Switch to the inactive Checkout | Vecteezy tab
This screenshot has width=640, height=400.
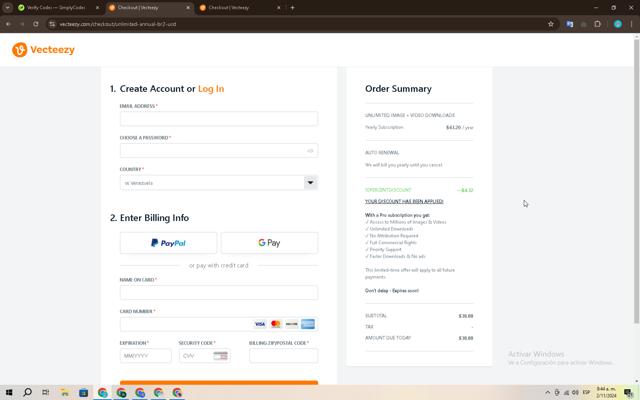click(238, 8)
